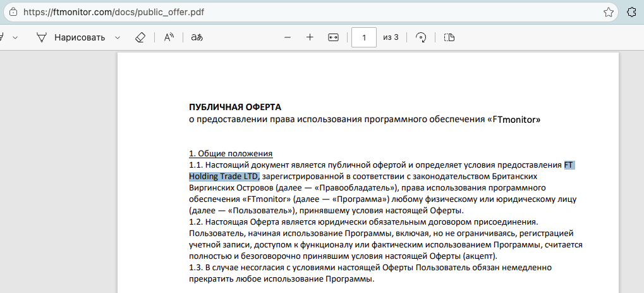Click the clause number 1.2. in the text

click(196, 222)
